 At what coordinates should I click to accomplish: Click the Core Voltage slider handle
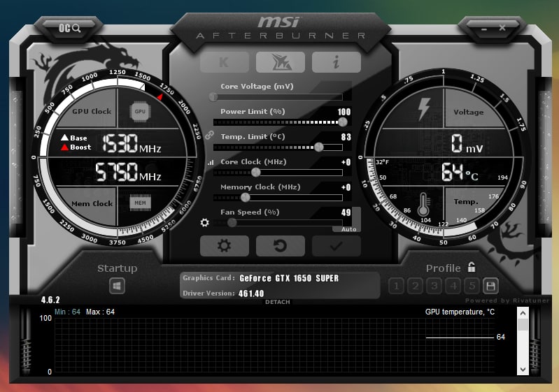pyautogui.click(x=213, y=96)
